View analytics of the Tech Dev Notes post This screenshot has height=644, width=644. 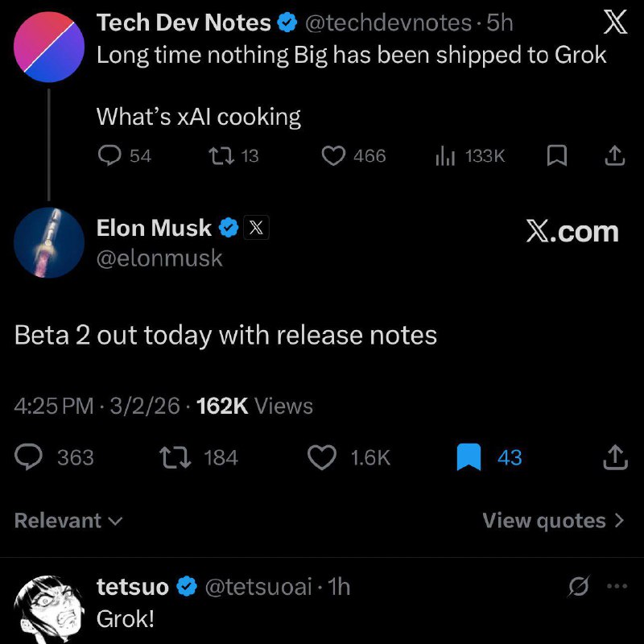[446, 155]
